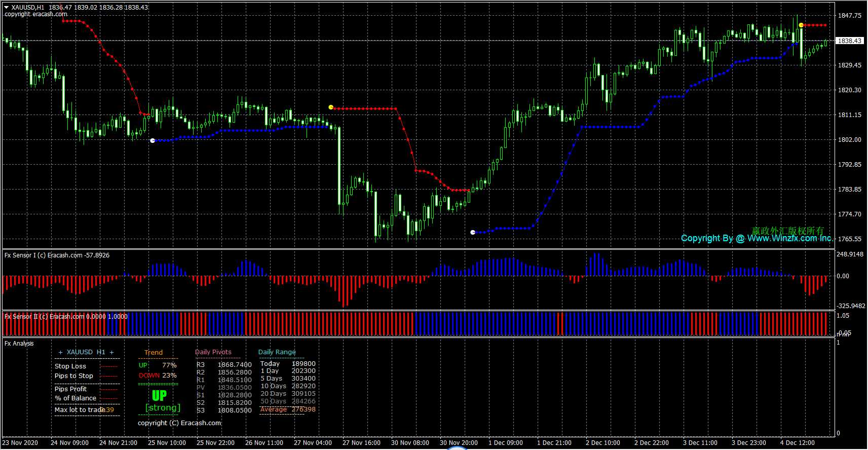Click the white dot starting the 30 Nov blue line
This screenshot has width=868, height=450.
(x=473, y=232)
